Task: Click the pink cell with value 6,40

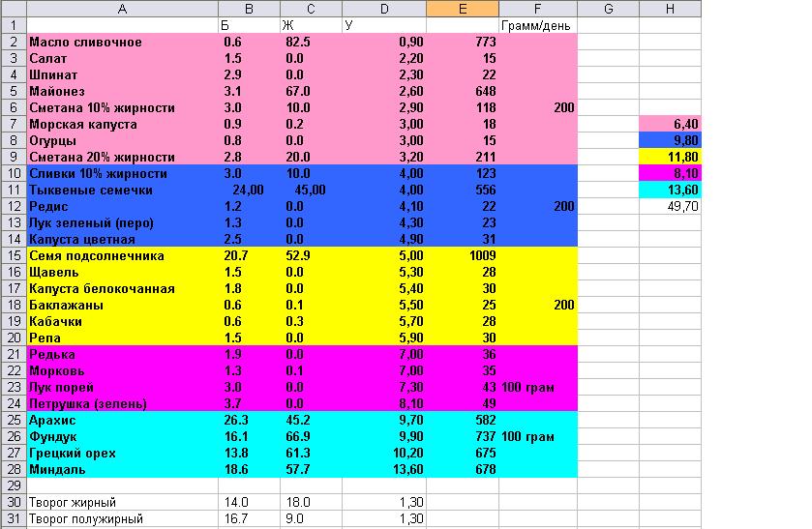Action: (x=670, y=125)
